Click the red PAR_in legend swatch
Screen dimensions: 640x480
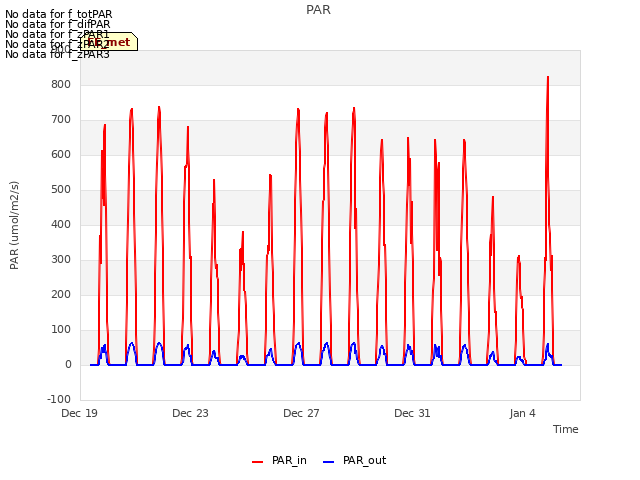click(x=258, y=462)
